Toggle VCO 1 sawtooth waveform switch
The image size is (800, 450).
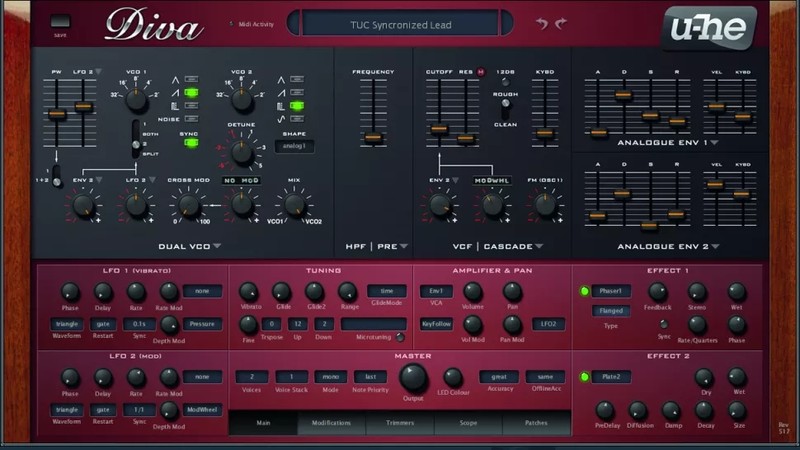[x=191, y=92]
